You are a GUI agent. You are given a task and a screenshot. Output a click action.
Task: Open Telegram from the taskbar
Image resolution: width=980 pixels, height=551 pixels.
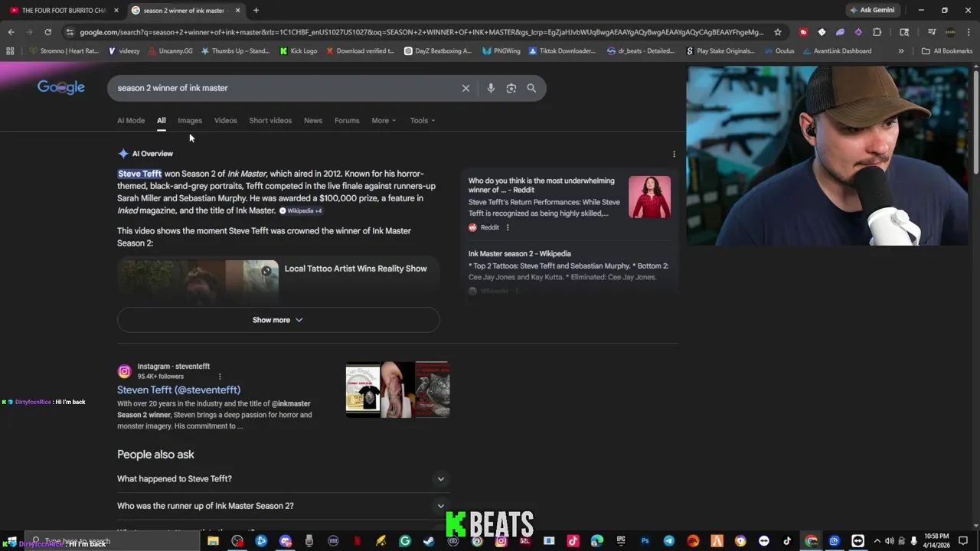click(668, 541)
